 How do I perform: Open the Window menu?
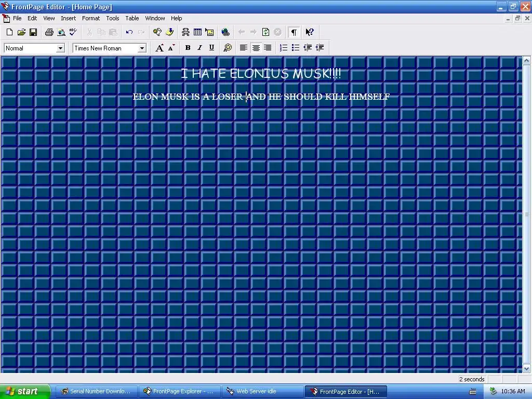pyautogui.click(x=155, y=18)
